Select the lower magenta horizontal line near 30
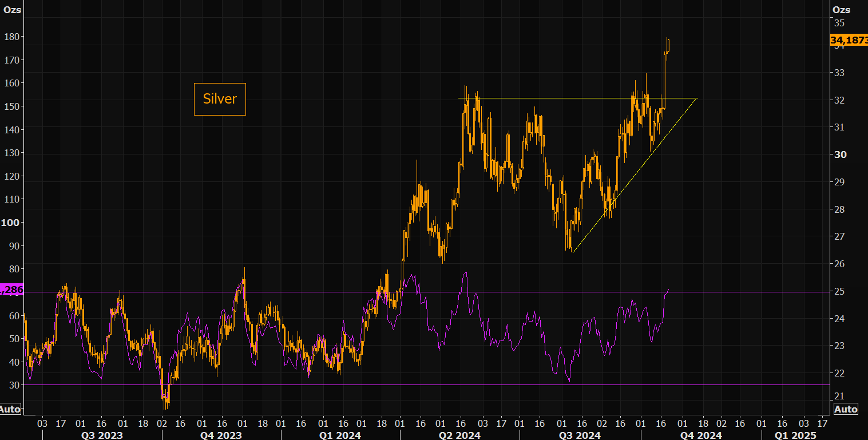Viewport: 868px width, 440px height. coord(515,384)
